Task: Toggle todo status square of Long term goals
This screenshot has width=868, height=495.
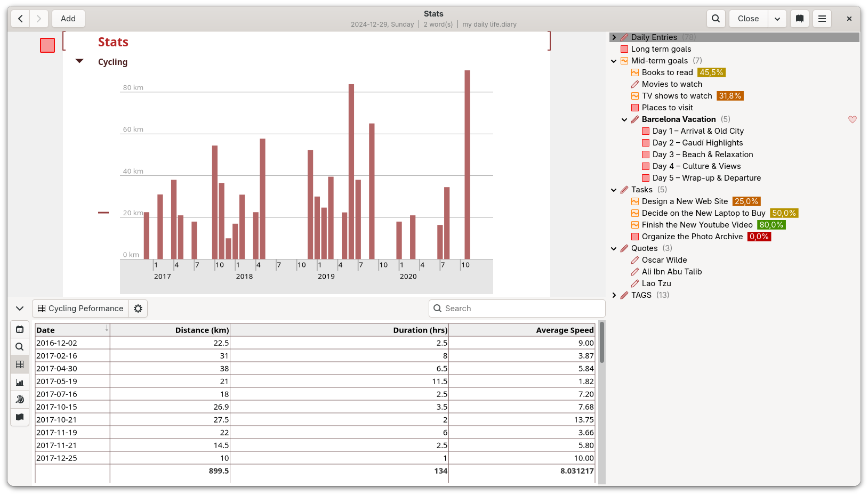Action: coord(624,49)
